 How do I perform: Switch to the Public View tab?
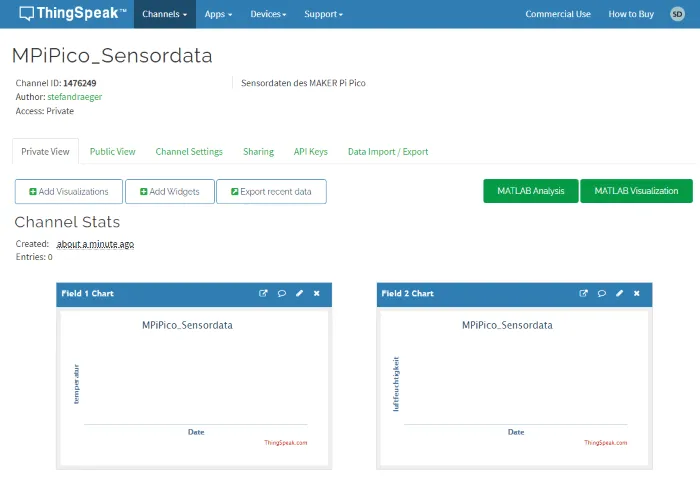(112, 152)
